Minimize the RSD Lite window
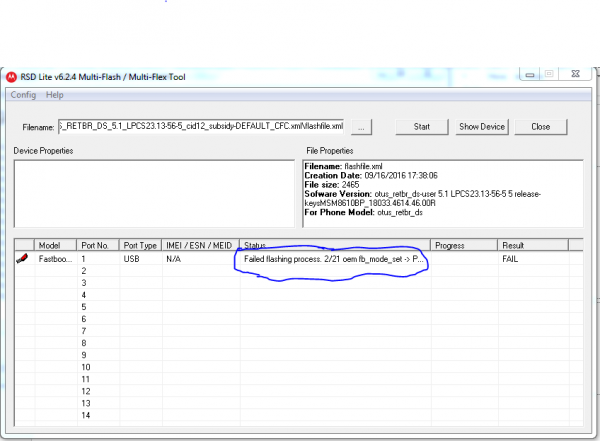Screen dimensions: 600x441 pos(530,74)
